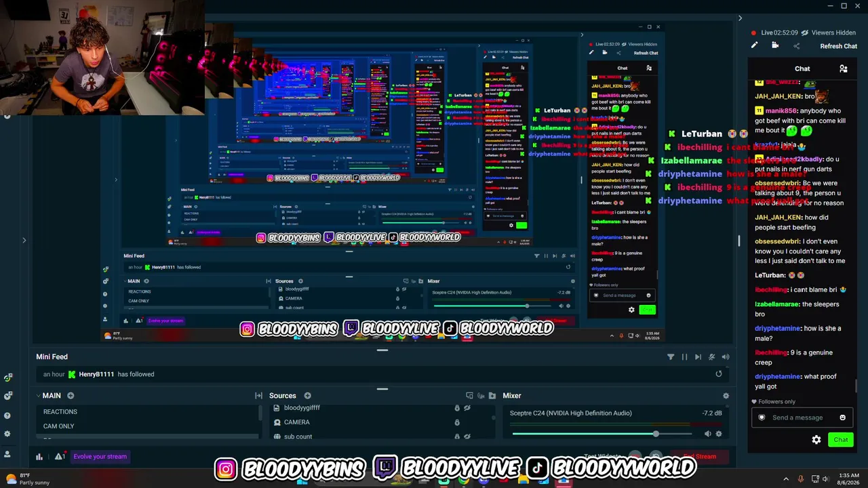The height and width of the screenshot is (488, 868).
Task: Replay the HenryB1111 follow alert
Action: coord(719,374)
